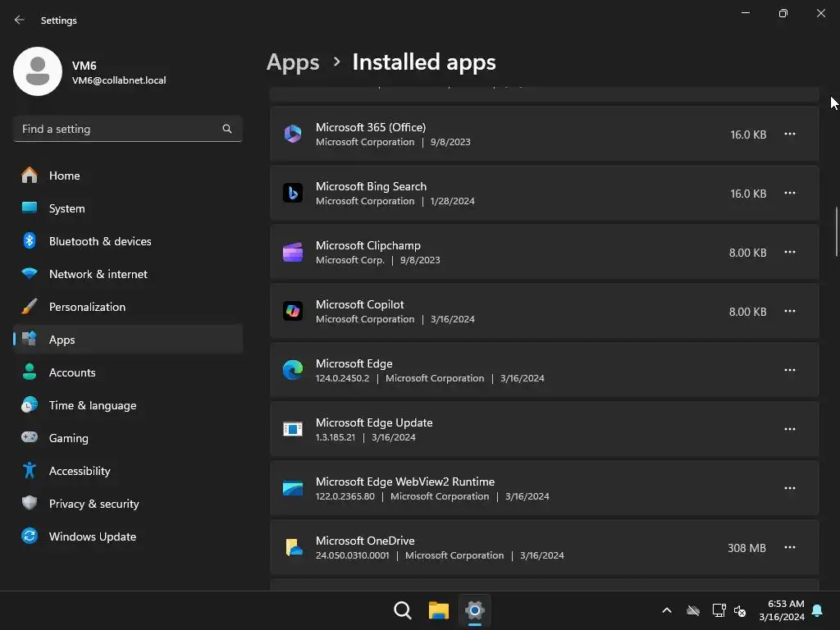840x630 pixels.
Task: Open Windows Update settings page
Action: (x=92, y=536)
